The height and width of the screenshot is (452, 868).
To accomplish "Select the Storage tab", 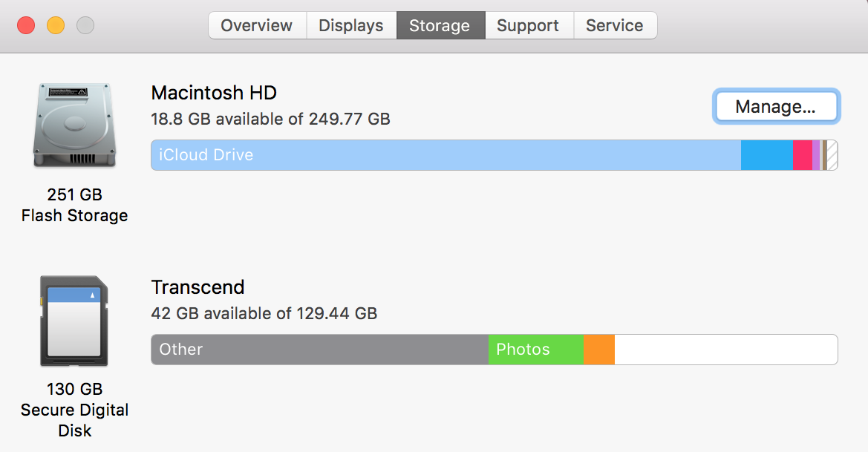I will pos(440,25).
